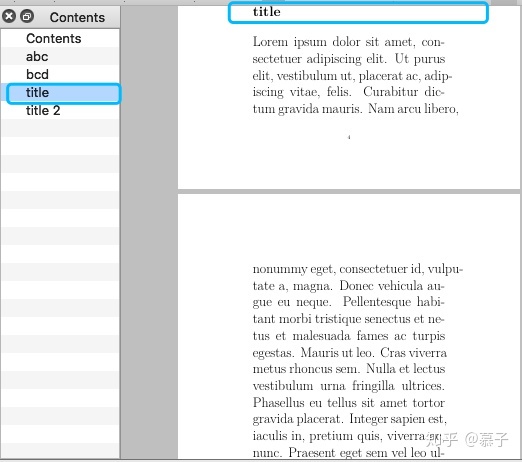Click the line "Phasellus eu tellus sit amet"
522x462 pixels.
pyautogui.click(x=349, y=402)
